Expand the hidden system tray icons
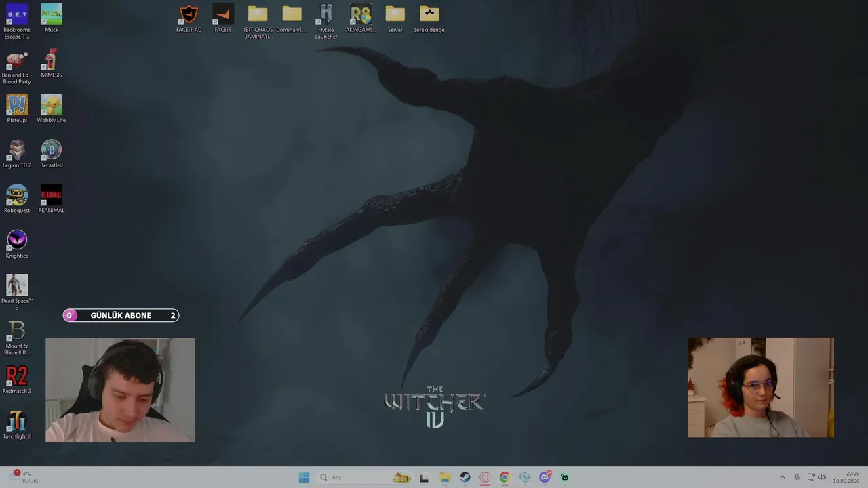 click(x=782, y=477)
